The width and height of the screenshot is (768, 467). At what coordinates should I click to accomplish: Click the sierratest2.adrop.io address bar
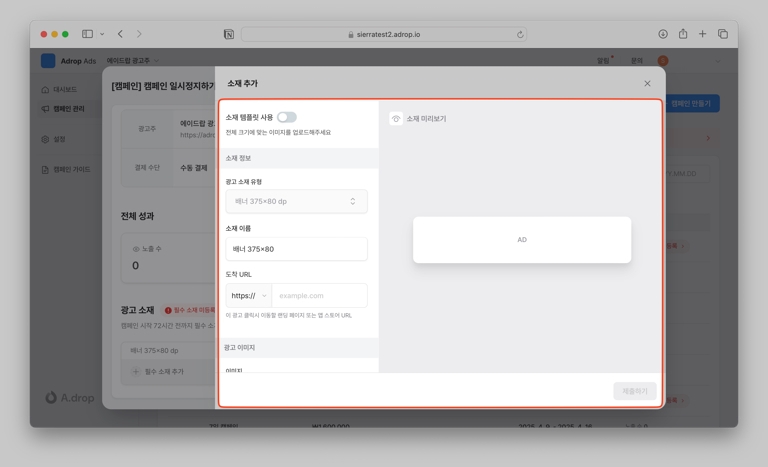pos(388,34)
